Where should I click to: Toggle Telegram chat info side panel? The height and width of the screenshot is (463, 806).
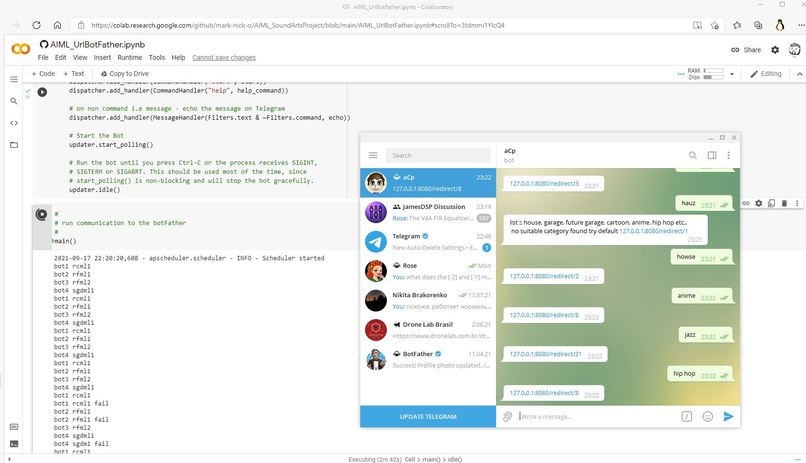[x=712, y=155]
